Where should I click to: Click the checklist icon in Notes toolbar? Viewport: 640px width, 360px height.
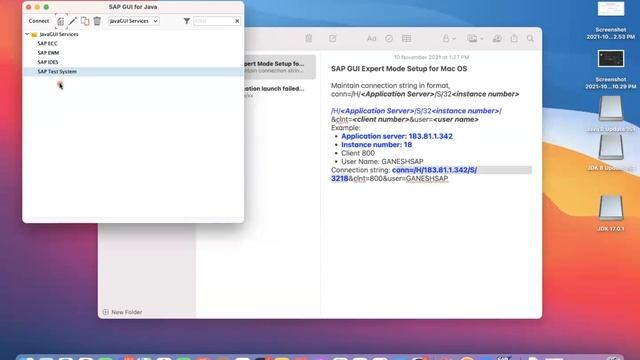pos(389,39)
